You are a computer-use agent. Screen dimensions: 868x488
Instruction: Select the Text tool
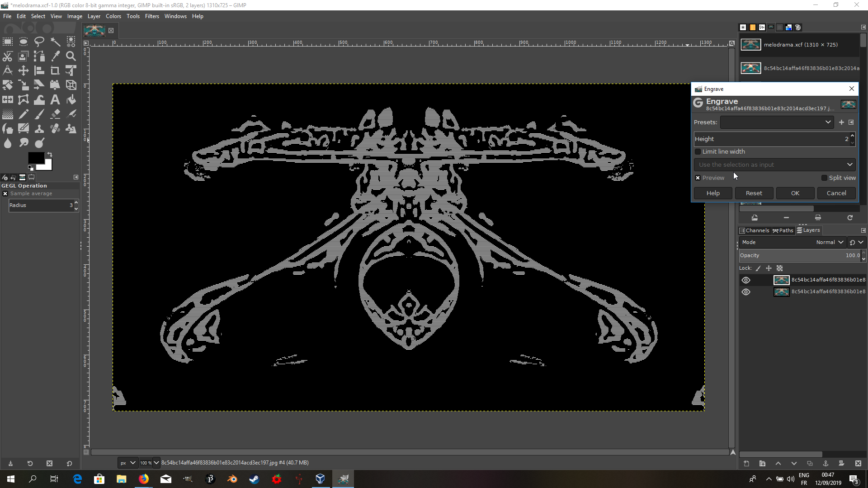pyautogui.click(x=55, y=99)
